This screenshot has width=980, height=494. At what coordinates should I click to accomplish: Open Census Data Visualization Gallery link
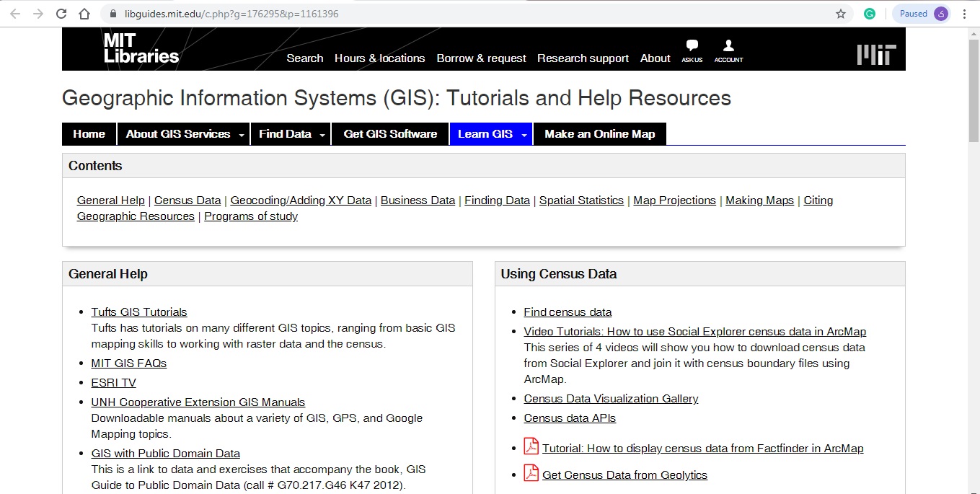click(x=612, y=399)
